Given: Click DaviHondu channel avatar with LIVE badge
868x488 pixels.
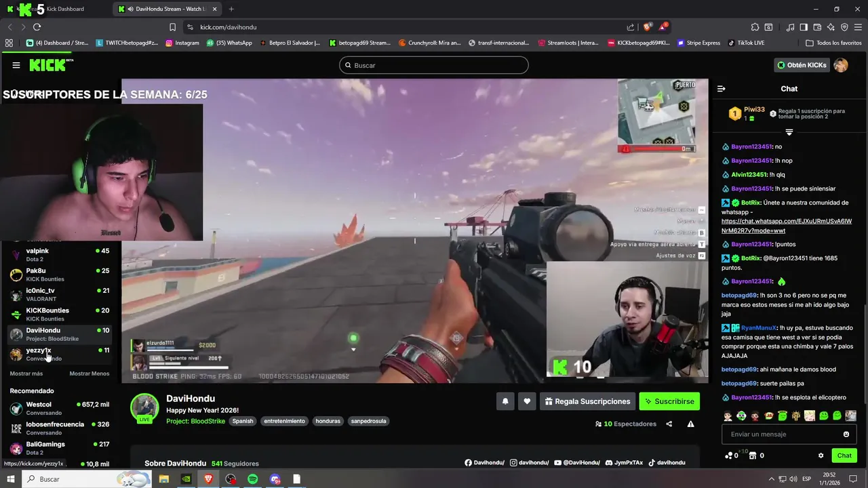Looking at the screenshot, I should (x=144, y=408).
